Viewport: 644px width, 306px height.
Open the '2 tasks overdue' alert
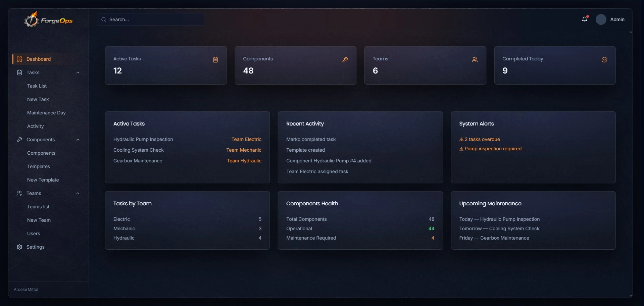pyautogui.click(x=480, y=139)
